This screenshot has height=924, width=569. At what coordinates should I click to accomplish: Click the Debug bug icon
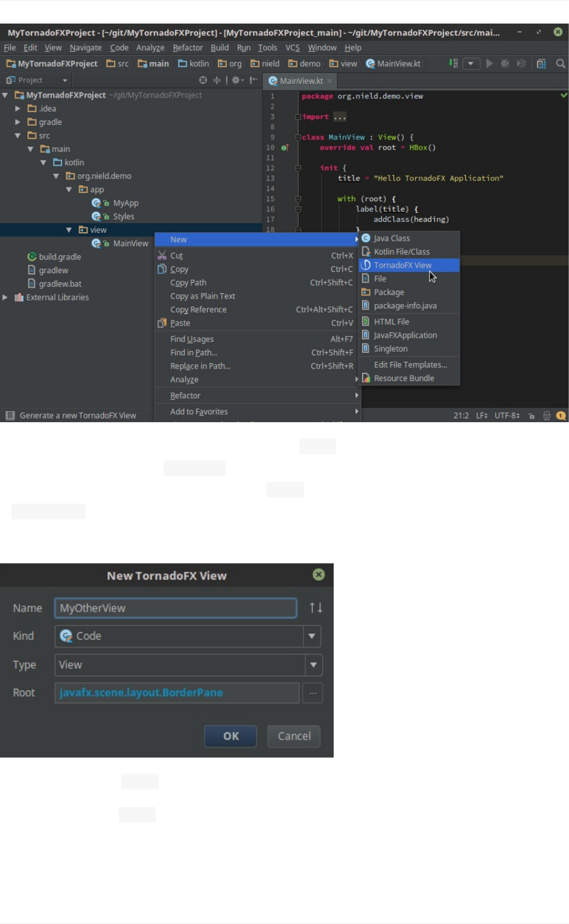coord(505,63)
